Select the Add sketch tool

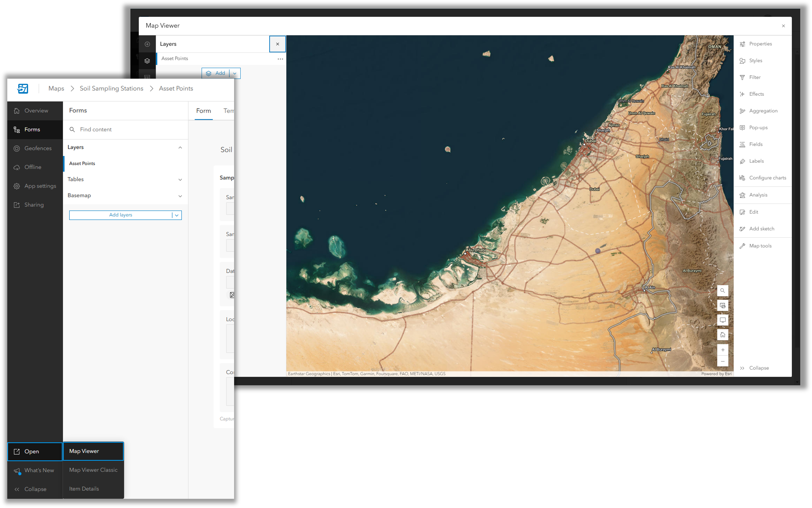[x=761, y=229]
